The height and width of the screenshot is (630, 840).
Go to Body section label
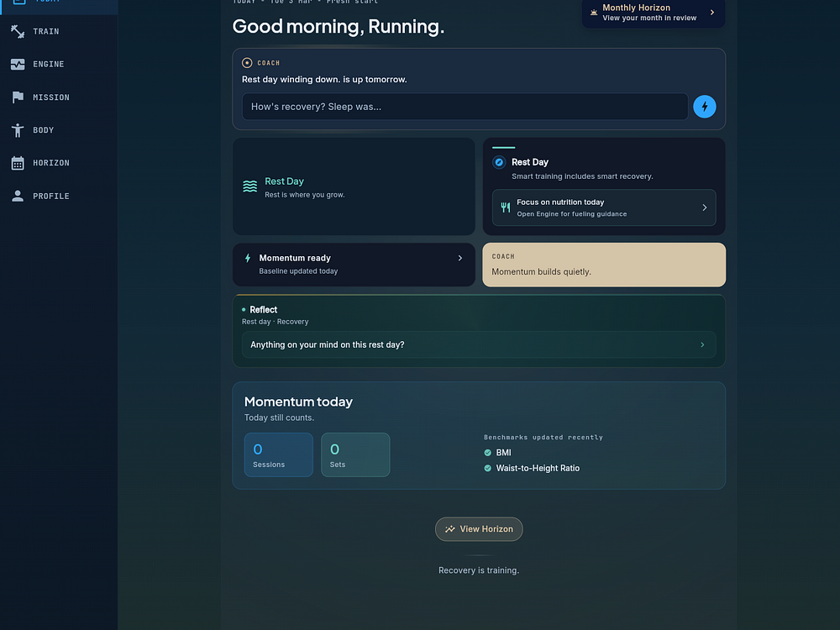point(44,130)
